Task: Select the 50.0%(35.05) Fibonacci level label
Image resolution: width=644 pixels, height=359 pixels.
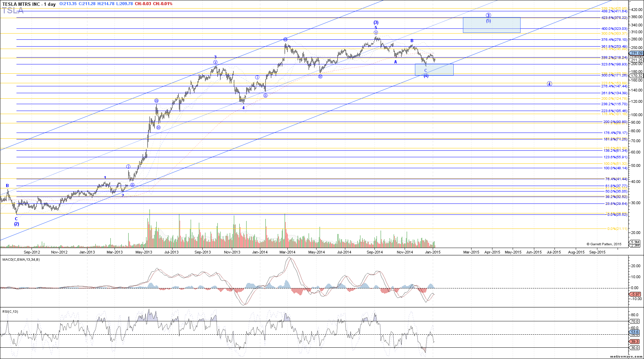Action: pos(616,191)
